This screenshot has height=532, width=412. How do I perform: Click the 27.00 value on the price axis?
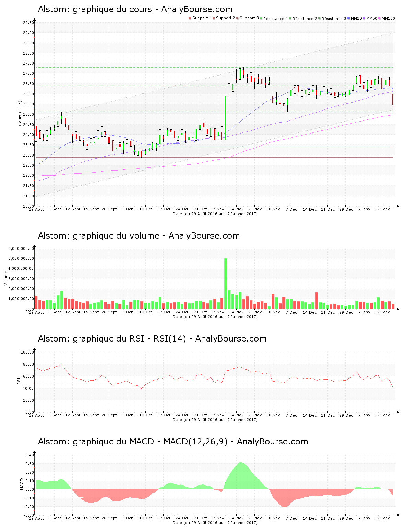(x=28, y=73)
